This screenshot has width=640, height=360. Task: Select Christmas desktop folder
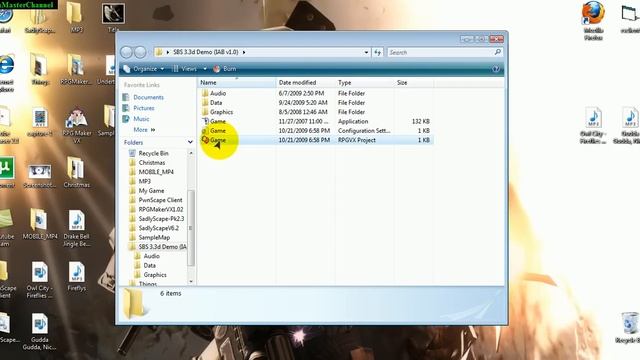76,173
